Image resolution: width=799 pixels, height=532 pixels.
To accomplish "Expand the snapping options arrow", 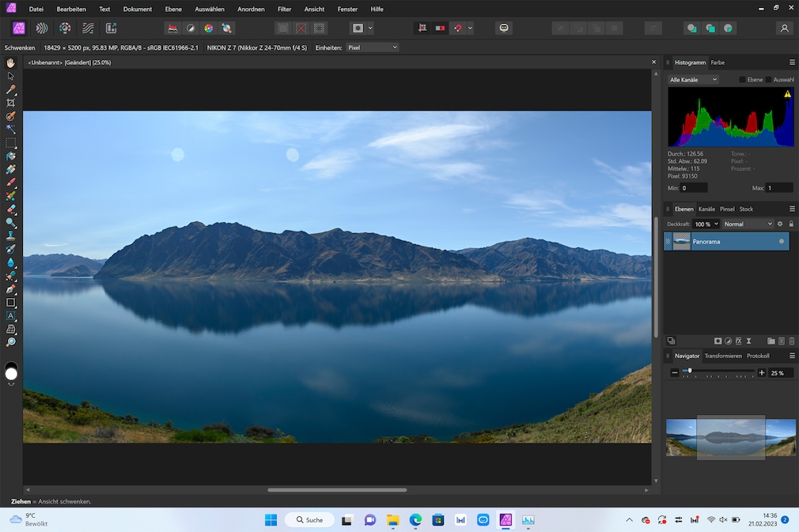I will [x=470, y=28].
